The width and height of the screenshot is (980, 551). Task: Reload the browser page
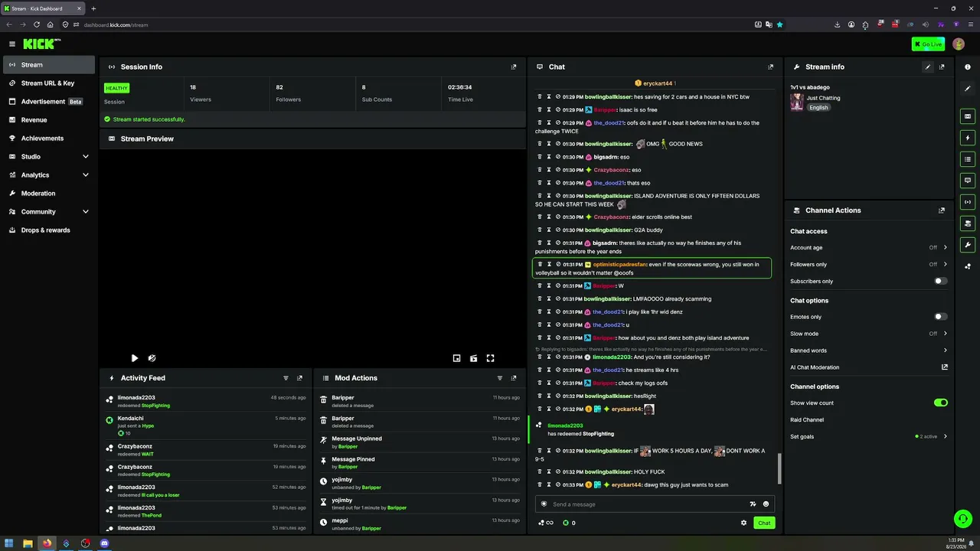[36, 24]
